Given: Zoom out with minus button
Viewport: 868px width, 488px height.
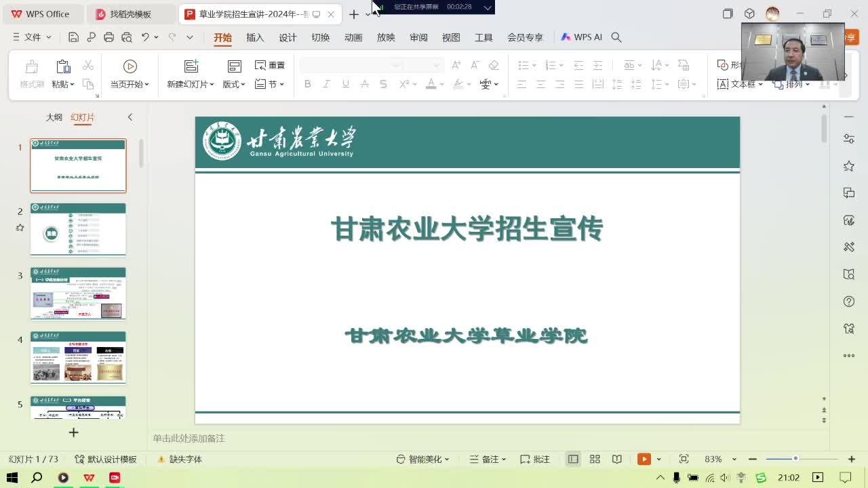Looking at the screenshot, I should pyautogui.click(x=753, y=459).
